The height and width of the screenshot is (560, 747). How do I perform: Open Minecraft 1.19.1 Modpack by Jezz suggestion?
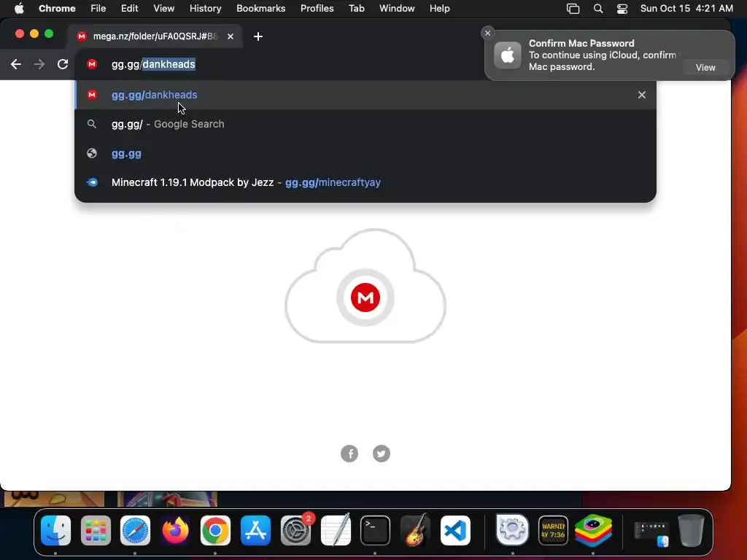pos(365,183)
